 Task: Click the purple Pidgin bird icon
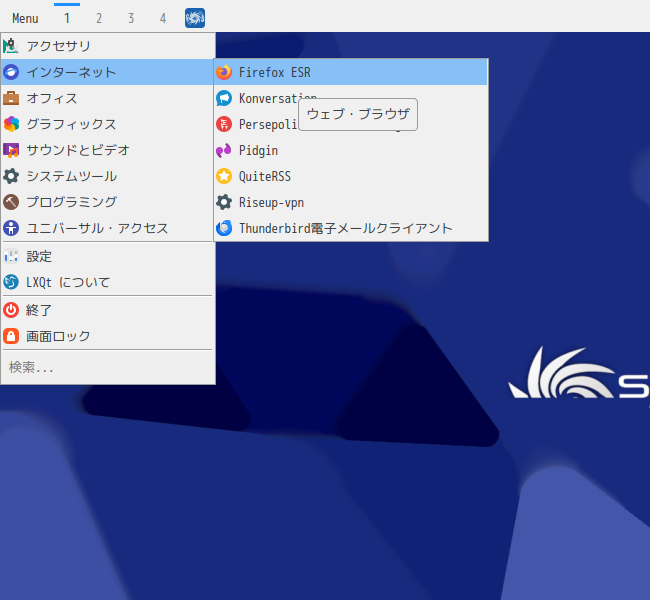[224, 150]
